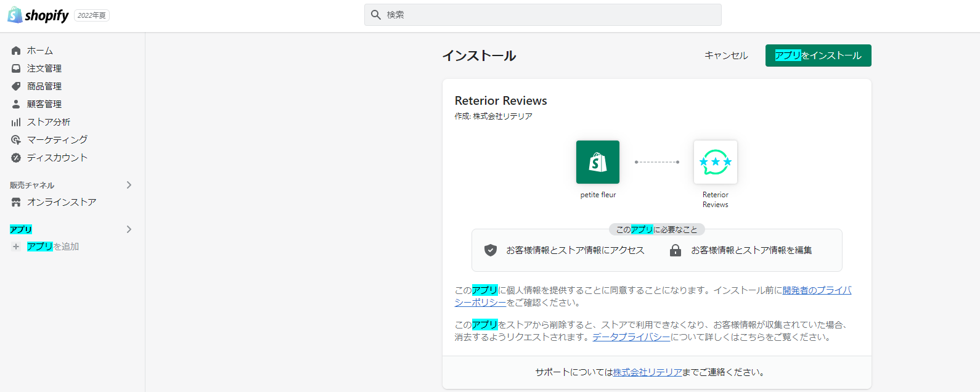Click the online store shop icon

(x=16, y=202)
